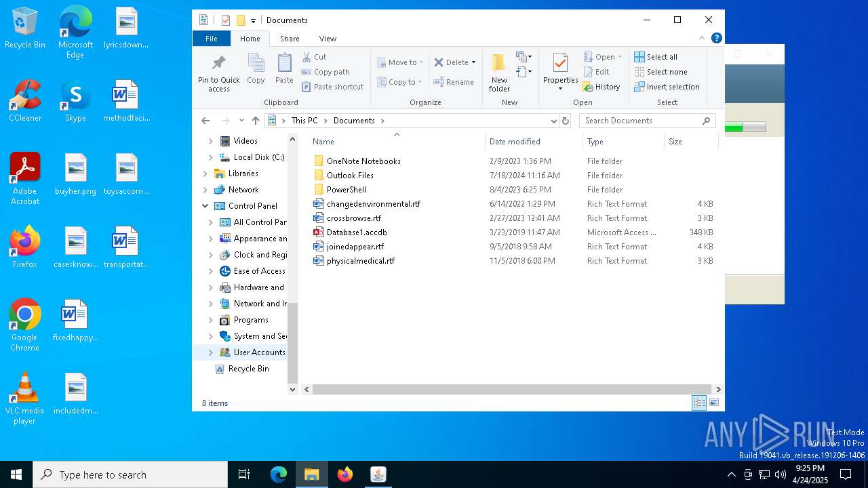The width and height of the screenshot is (868, 488).
Task: Click This PC in address breadcrumb
Action: click(x=304, y=121)
